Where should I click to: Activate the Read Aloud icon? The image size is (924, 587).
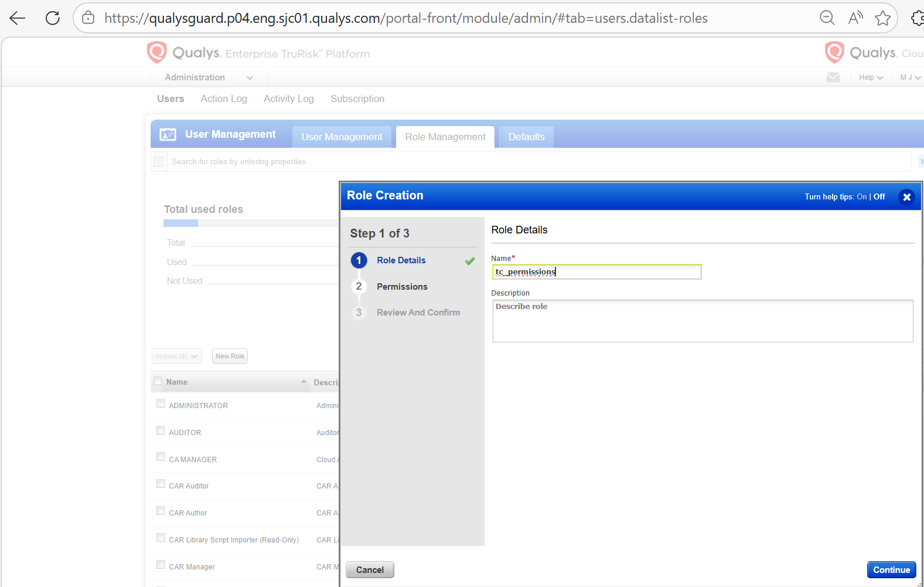(x=855, y=18)
